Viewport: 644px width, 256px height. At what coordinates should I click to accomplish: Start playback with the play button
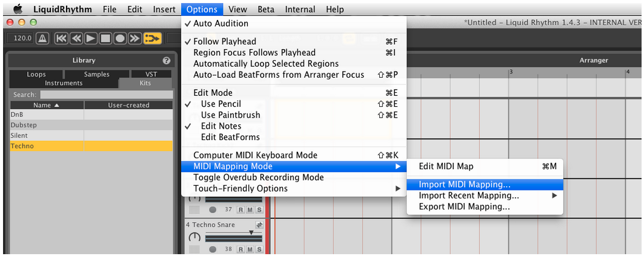(x=91, y=39)
